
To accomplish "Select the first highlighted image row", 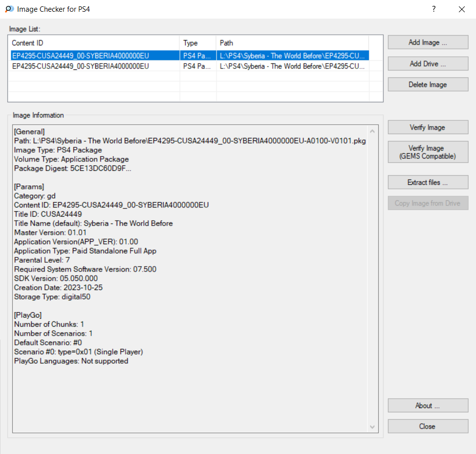I will click(95, 56).
